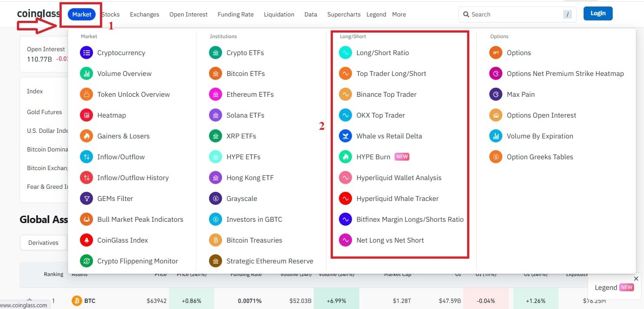Screen dimensions: 644x309
Task: Click the Gainers & Losers flame icon
Action: 86,136
